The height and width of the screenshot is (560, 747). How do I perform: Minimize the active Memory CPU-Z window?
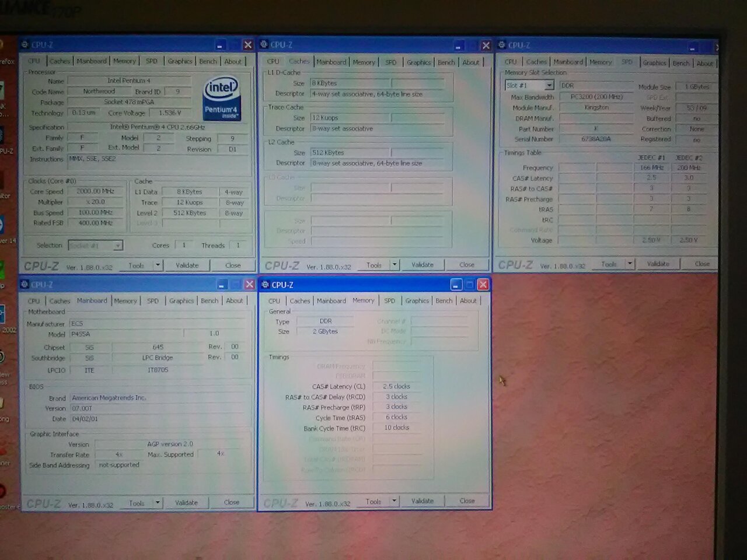[x=456, y=285]
